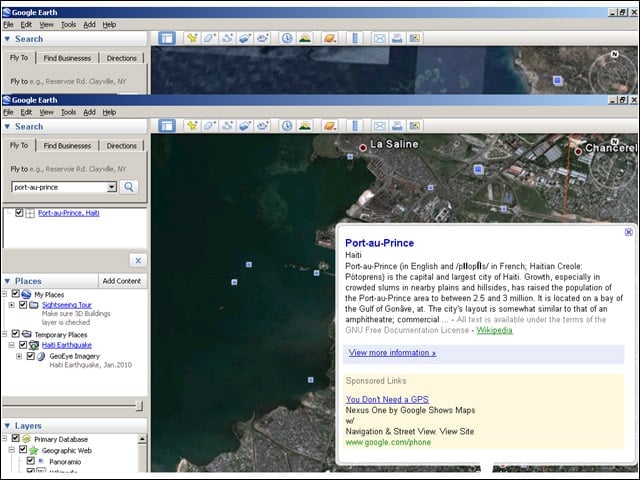Image resolution: width=640 pixels, height=480 pixels.
Task: Open Port-au-Prince, Haiti search result link
Action: (69, 213)
